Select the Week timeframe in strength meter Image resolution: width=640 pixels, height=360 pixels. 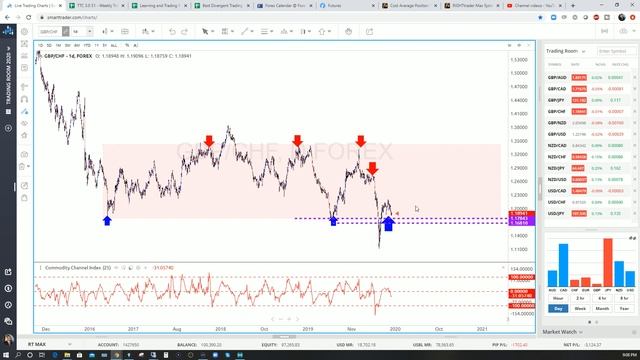[580, 309]
